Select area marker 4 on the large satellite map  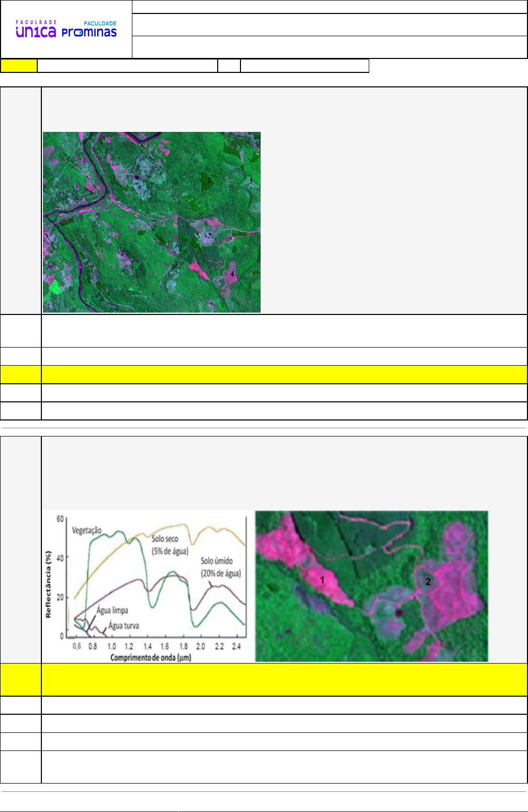232,274
